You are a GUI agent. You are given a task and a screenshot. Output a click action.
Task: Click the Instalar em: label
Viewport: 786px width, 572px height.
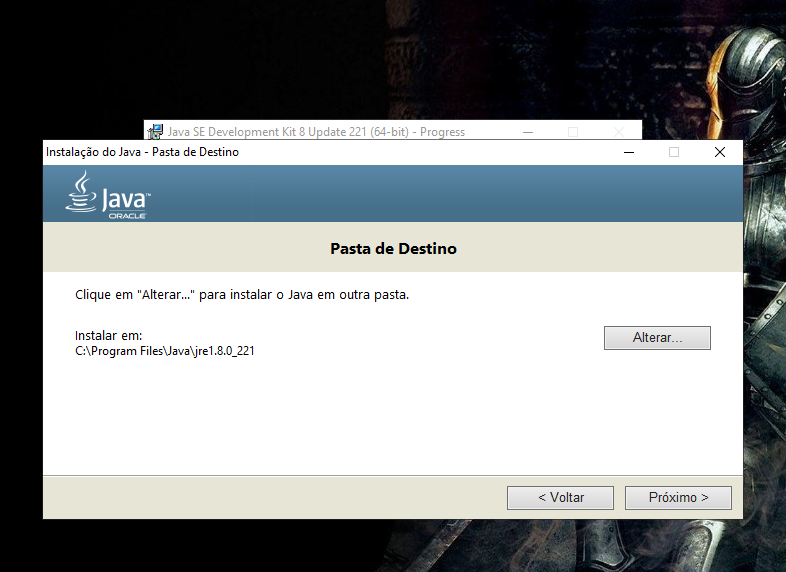109,335
